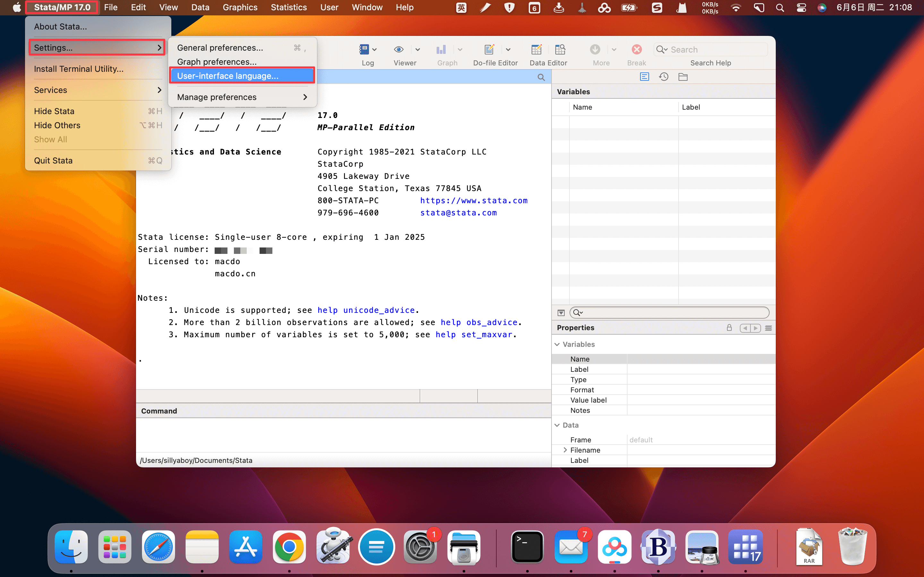The width and height of the screenshot is (924, 577).
Task: Open the help unicode_advice link
Action: pyautogui.click(x=366, y=310)
